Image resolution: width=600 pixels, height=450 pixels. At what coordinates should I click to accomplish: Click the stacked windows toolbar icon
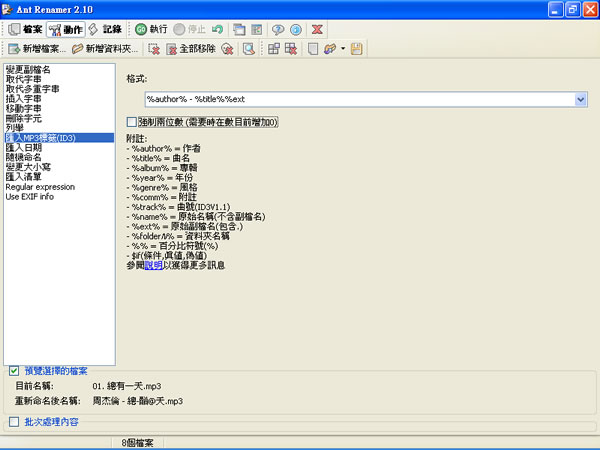pyautogui.click(x=239, y=29)
